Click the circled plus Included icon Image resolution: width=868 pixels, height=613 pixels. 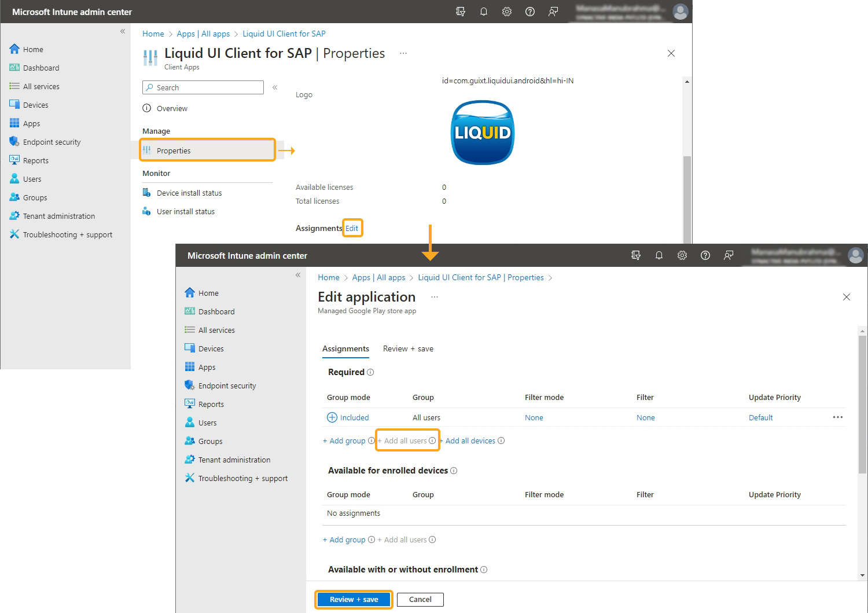(332, 417)
